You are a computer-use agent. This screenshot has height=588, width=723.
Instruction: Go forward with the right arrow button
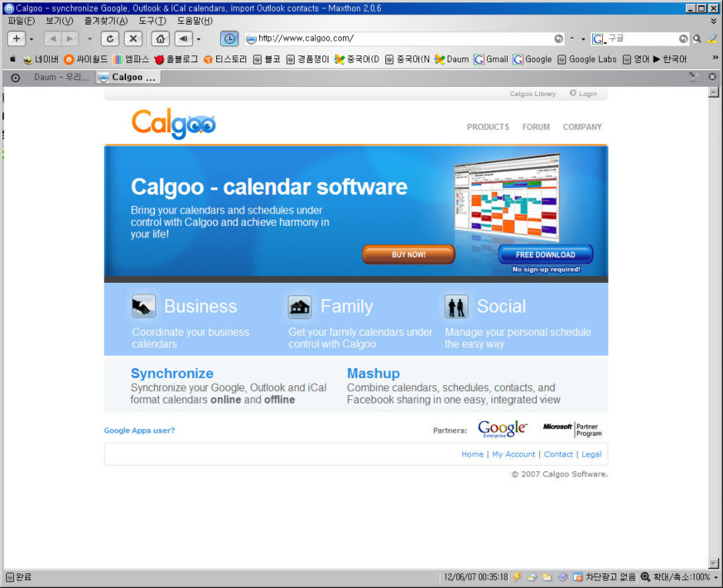pos(70,38)
